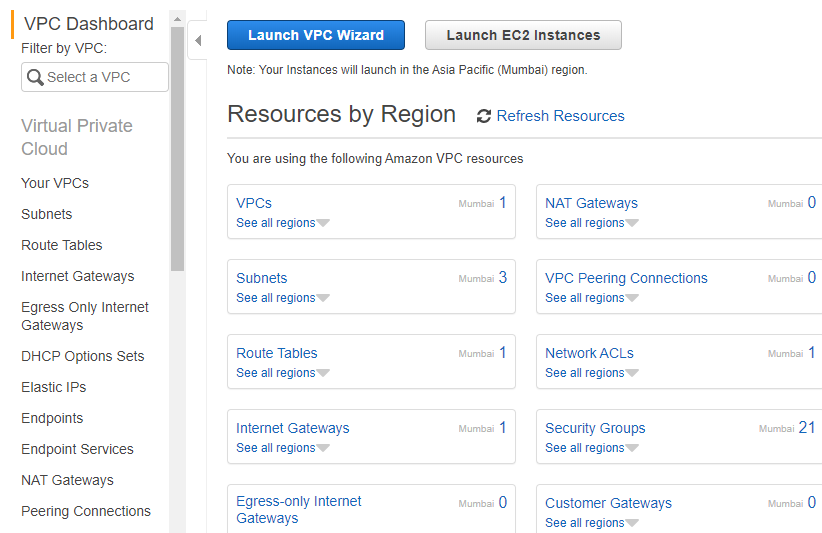Expand See all regions under Network ACLs
The height and width of the screenshot is (533, 822).
(592, 373)
